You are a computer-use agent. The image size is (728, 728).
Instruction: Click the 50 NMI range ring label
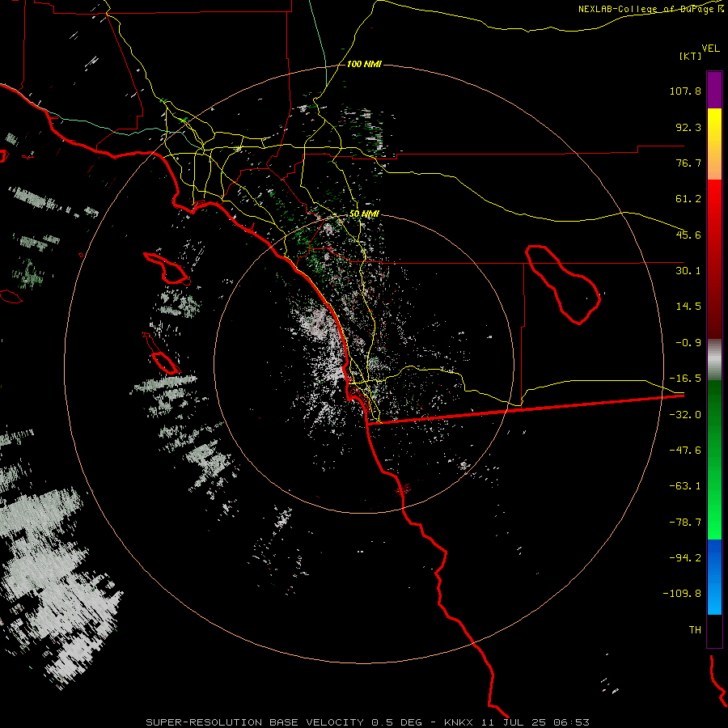[364, 214]
